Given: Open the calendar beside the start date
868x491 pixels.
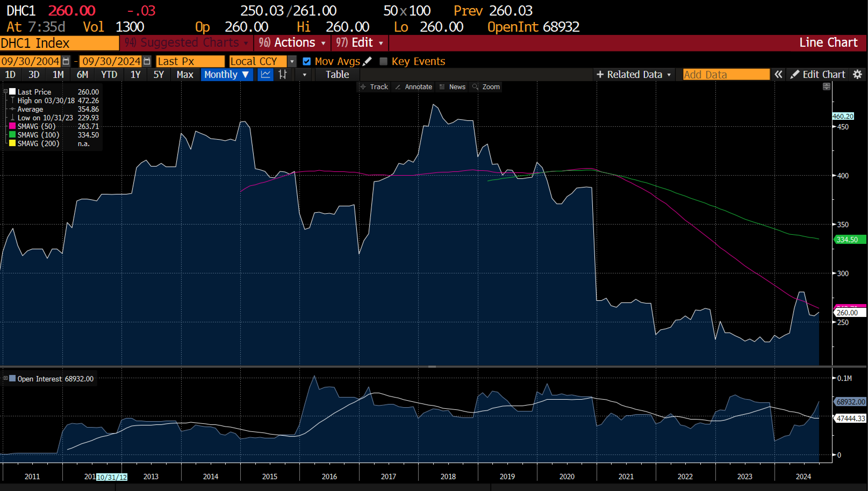Looking at the screenshot, I should [66, 61].
